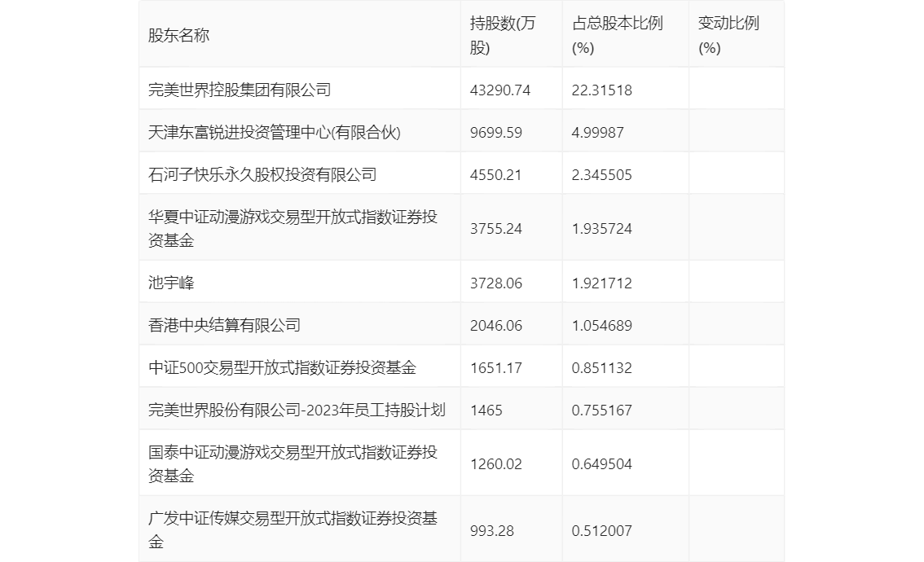924x562 pixels.
Task: Select the percentage 22.31518
Action: (601, 90)
